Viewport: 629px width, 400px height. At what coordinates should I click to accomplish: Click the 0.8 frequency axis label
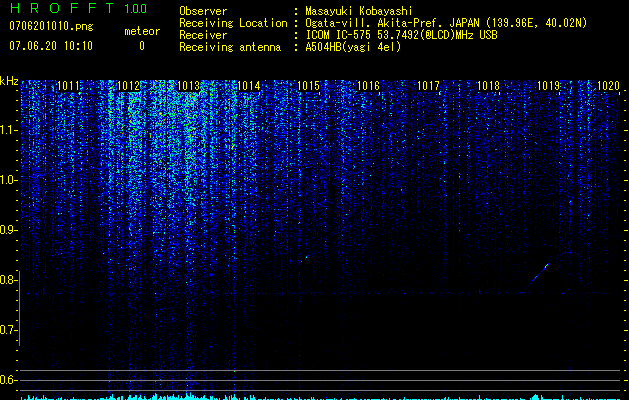9,280
